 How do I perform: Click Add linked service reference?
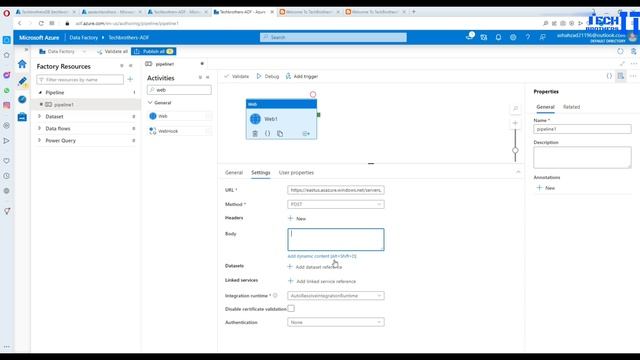click(x=322, y=281)
